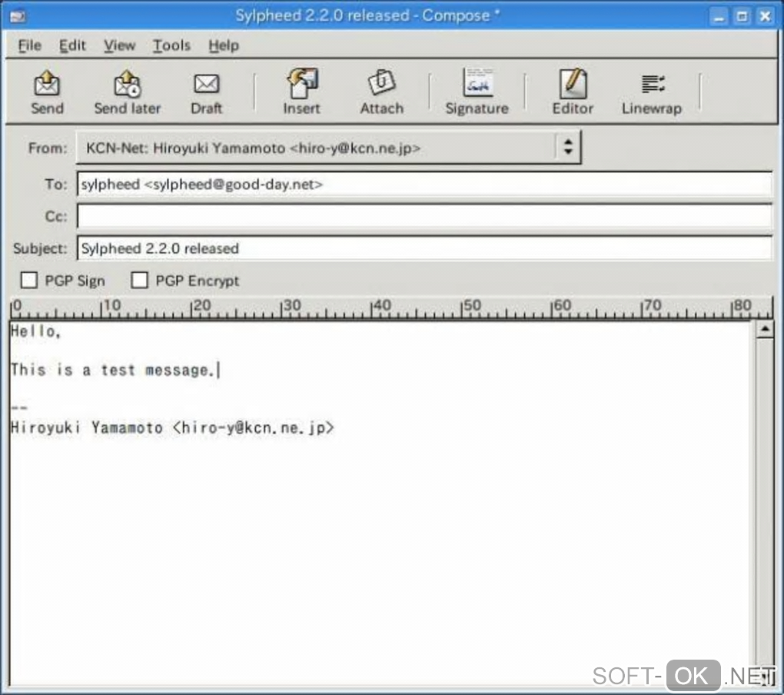Click the signature line with Hiroyuki Yamamoto
This screenshot has width=784, height=695.
pos(172,428)
